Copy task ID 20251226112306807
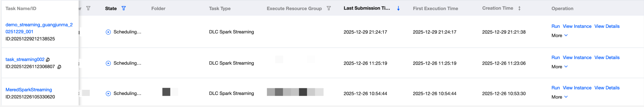 tap(59, 67)
